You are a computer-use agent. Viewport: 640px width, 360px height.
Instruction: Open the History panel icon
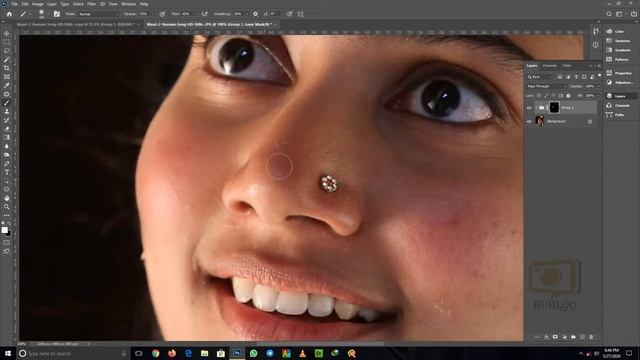tap(596, 31)
